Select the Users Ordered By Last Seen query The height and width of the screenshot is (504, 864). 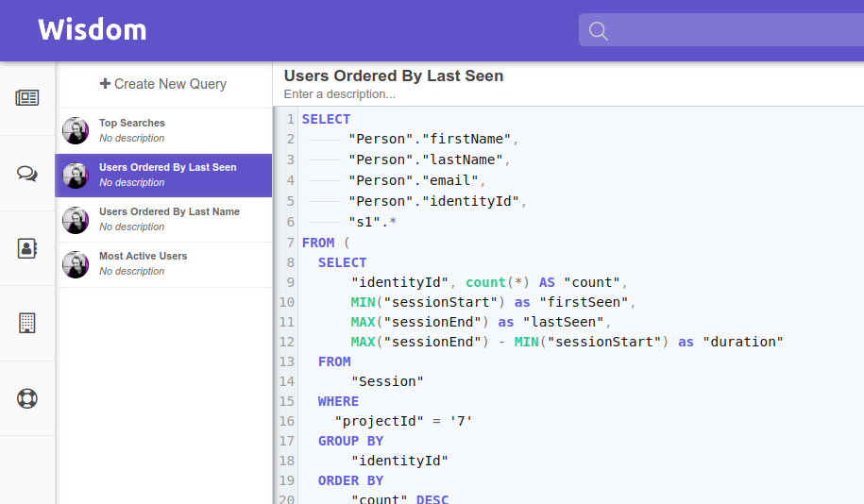point(163,176)
